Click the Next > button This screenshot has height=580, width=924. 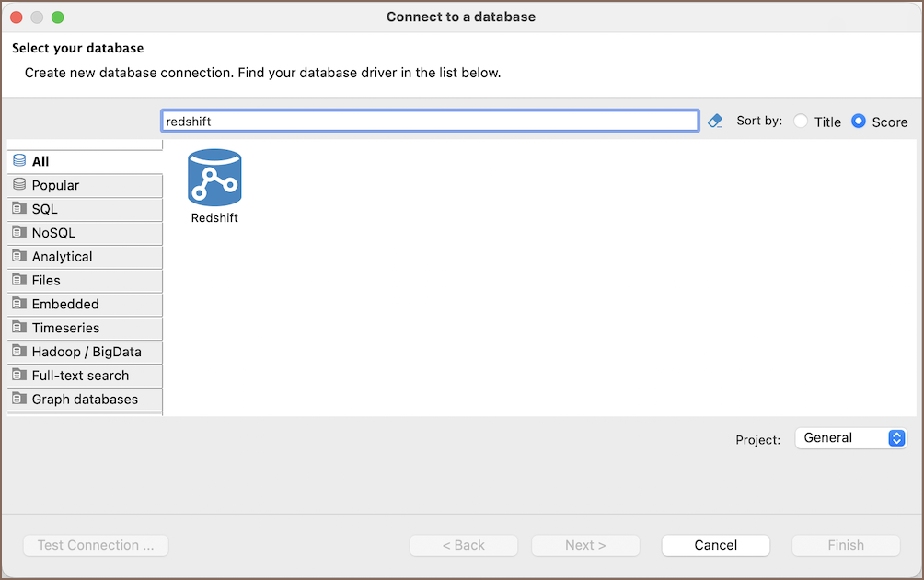point(585,545)
